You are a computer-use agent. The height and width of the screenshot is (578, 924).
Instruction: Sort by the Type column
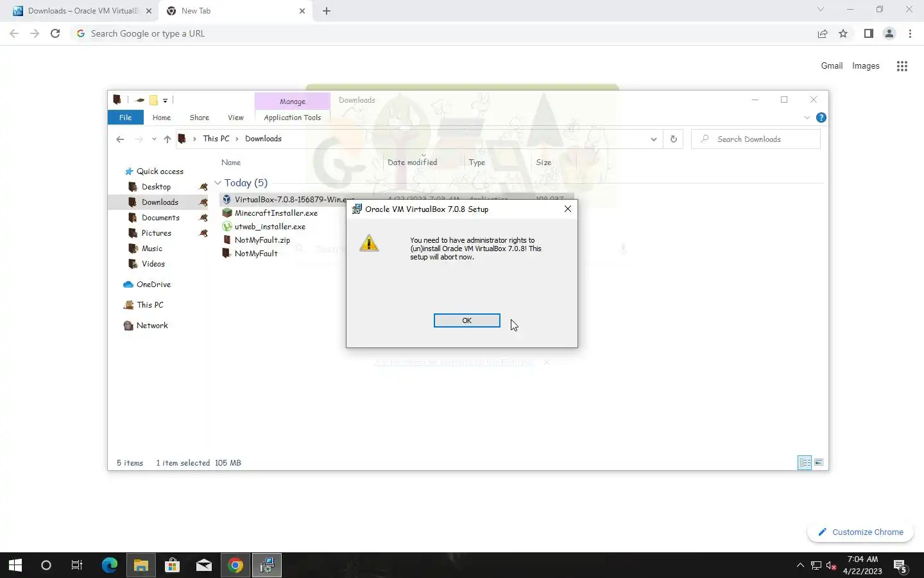click(x=477, y=162)
